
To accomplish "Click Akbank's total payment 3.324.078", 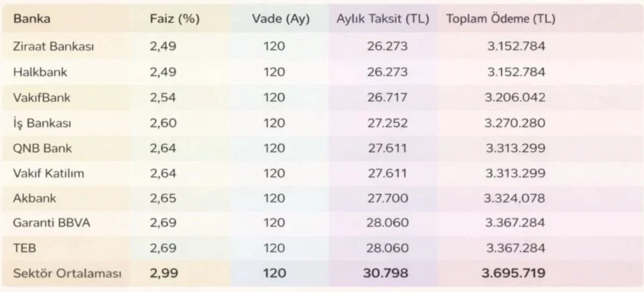I will 515,198.
